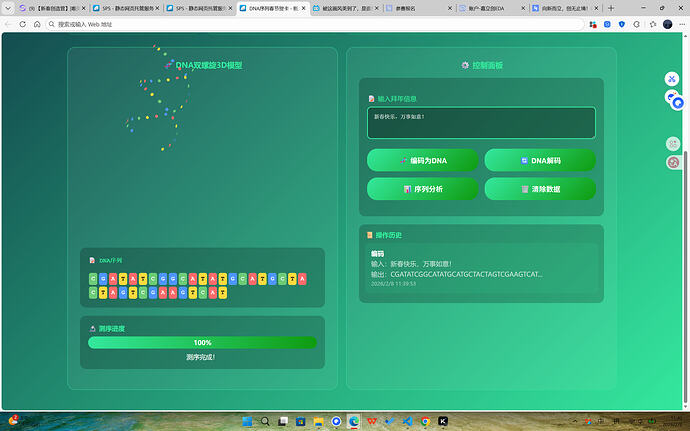This screenshot has height=431, width=690.
Task: Go to the browser home icon
Action: tap(37, 24)
